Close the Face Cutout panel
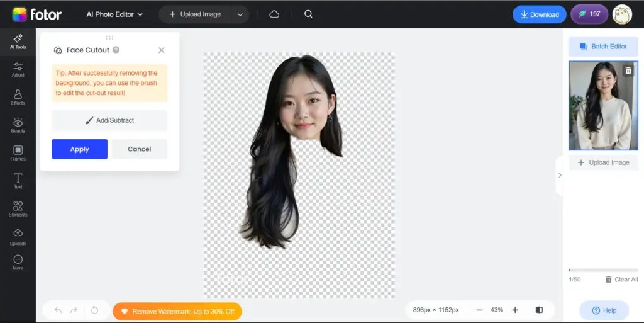 [162, 50]
